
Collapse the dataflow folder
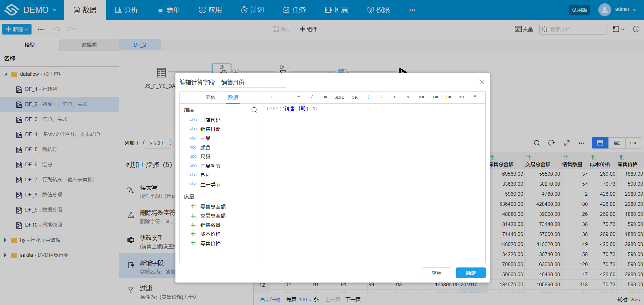pyautogui.click(x=6, y=74)
